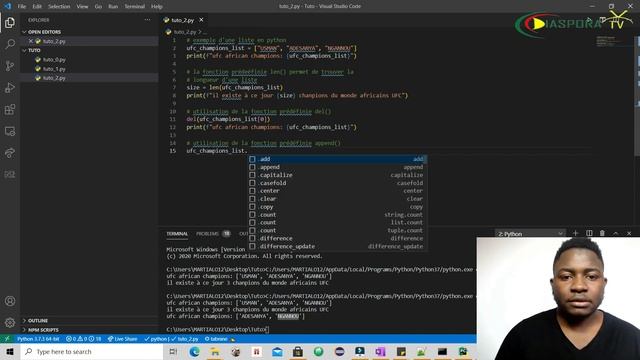Open the Extensions view

coord(10,109)
